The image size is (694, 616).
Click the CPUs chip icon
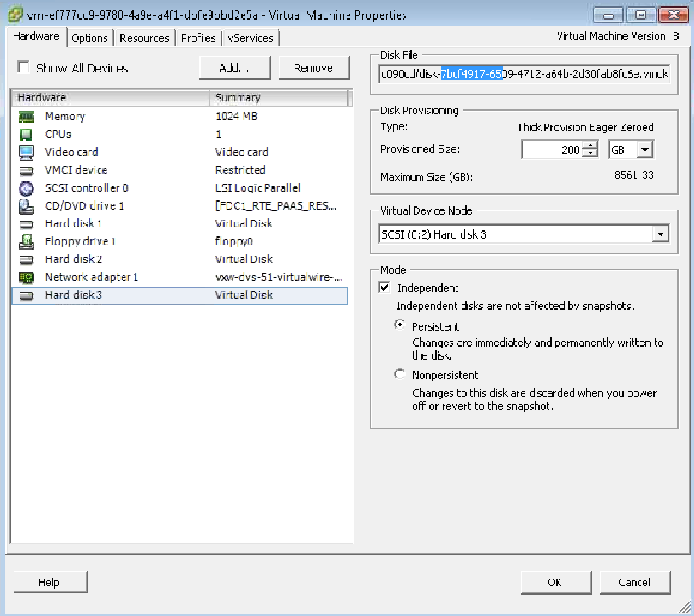26,135
